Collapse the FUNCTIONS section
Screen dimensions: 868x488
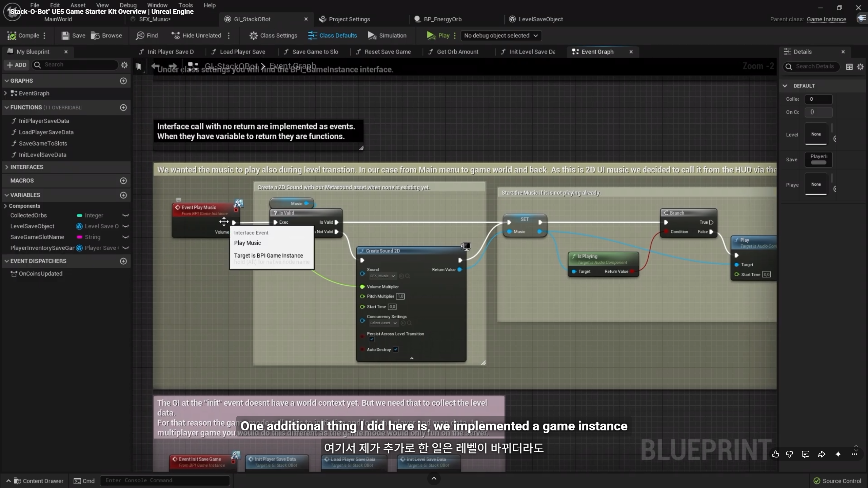point(6,107)
